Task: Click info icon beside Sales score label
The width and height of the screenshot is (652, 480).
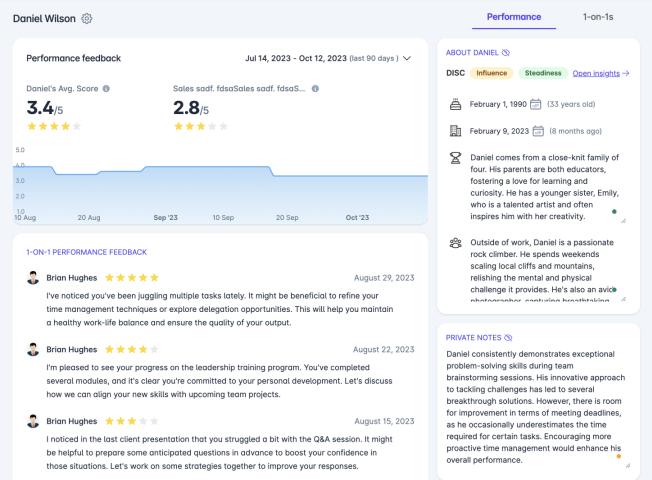Action: (x=315, y=88)
